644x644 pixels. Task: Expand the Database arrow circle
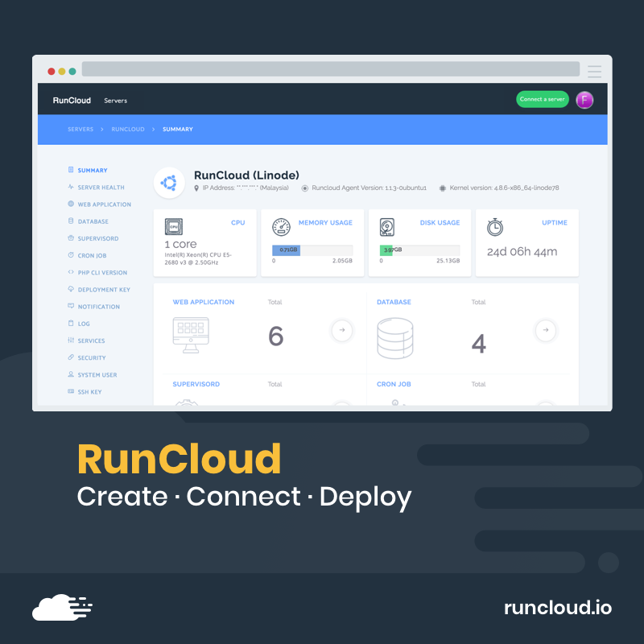pyautogui.click(x=545, y=330)
